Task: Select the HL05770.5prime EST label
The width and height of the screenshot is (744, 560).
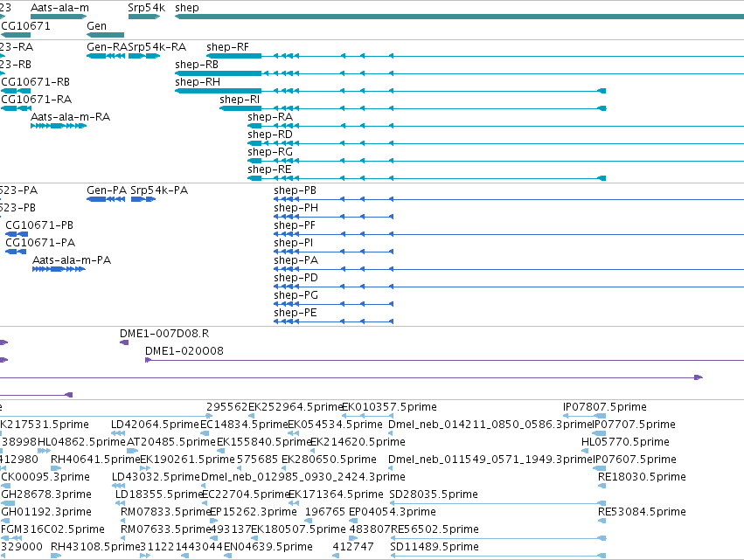Action: click(x=625, y=442)
